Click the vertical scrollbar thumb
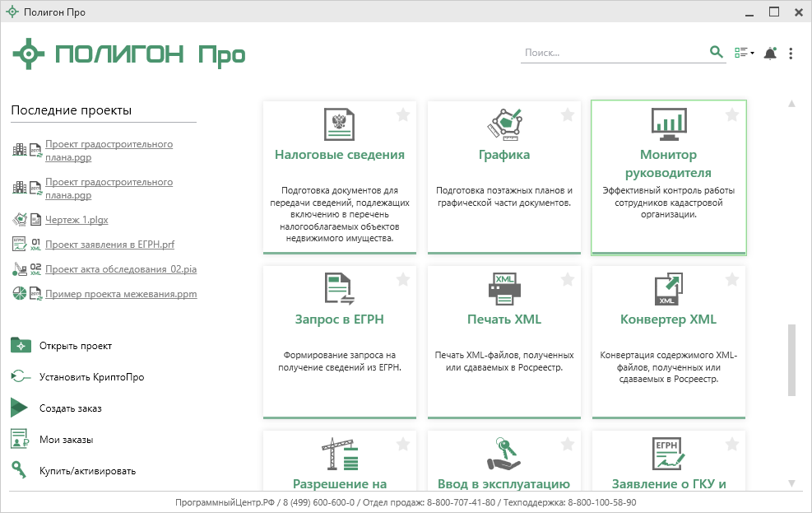The image size is (812, 513). (x=791, y=360)
